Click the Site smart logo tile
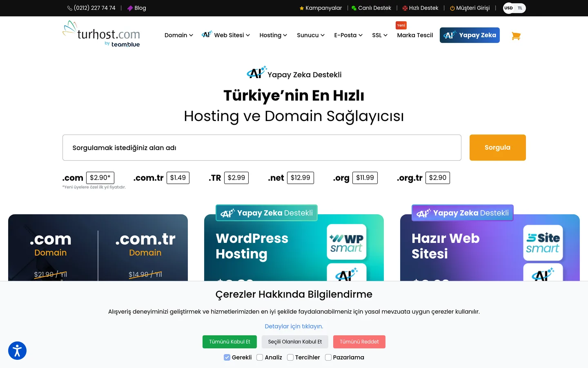Screen dimensions: 588x368 click(543, 243)
